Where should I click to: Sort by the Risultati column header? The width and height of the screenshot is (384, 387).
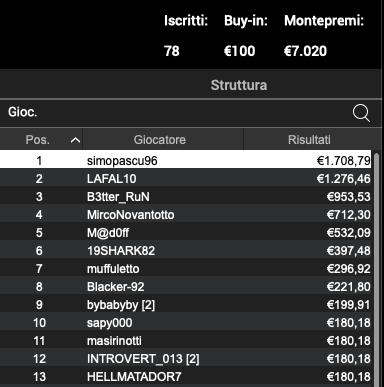point(309,140)
